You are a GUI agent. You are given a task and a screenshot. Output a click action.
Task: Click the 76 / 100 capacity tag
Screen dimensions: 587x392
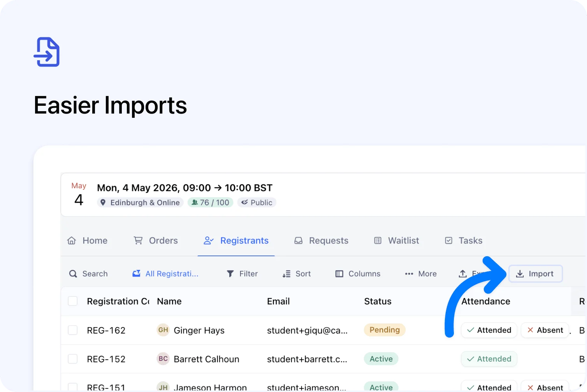click(x=210, y=202)
